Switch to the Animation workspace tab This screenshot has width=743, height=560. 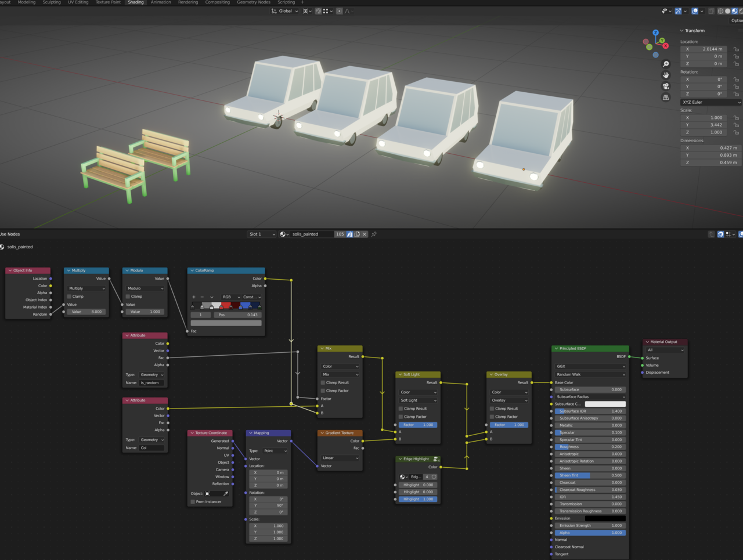[161, 2]
